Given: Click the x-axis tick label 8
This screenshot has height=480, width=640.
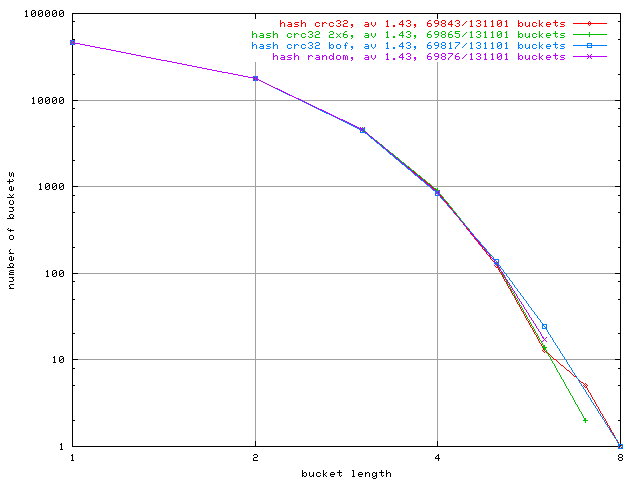Looking at the screenshot, I should [x=620, y=458].
